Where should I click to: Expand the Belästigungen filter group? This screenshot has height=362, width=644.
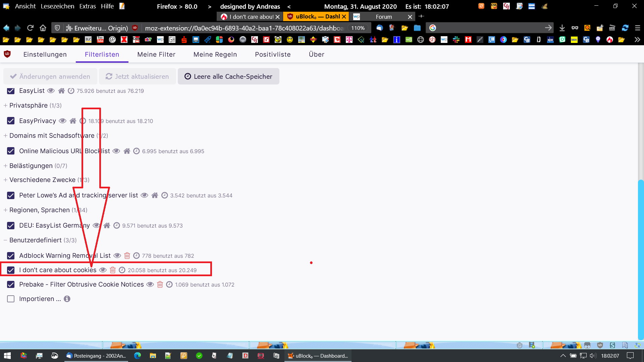[31, 166]
